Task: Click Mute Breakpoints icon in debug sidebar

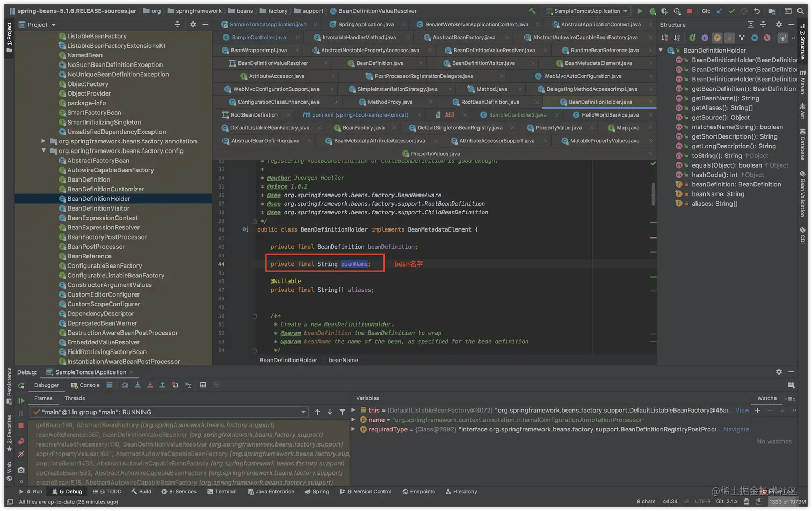Action: (21, 454)
